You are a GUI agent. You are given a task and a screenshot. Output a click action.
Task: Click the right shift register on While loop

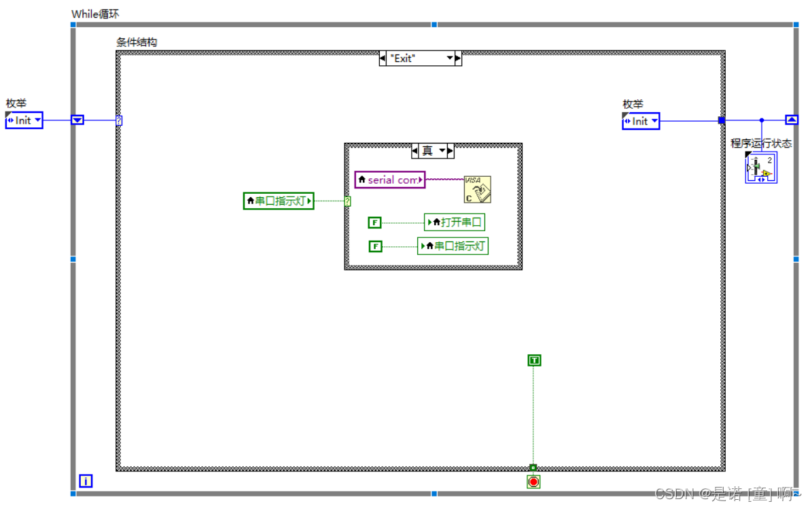(792, 120)
